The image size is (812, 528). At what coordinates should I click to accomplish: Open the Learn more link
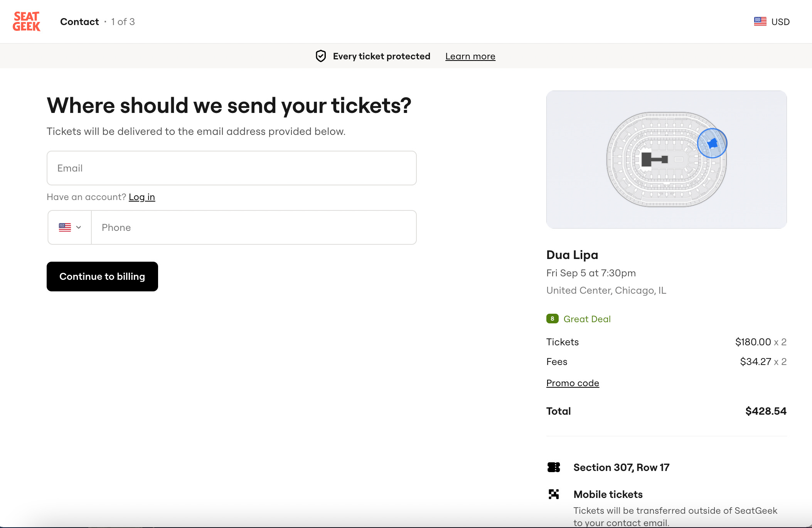(470, 56)
